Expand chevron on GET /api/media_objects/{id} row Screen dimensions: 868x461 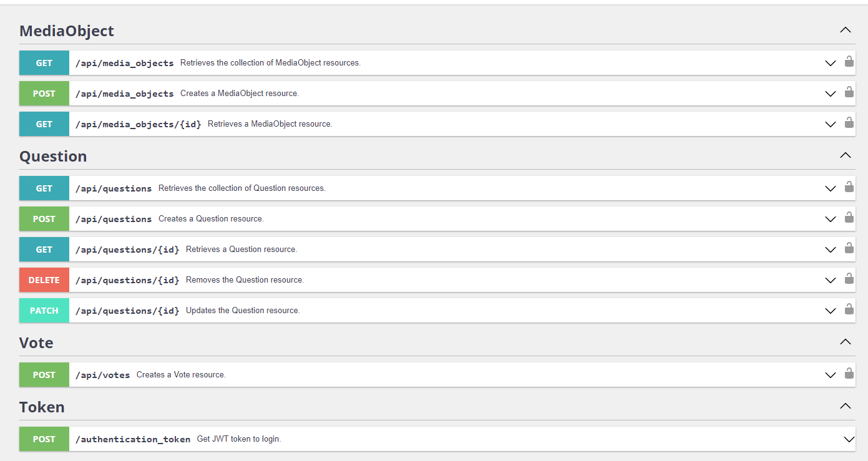831,124
